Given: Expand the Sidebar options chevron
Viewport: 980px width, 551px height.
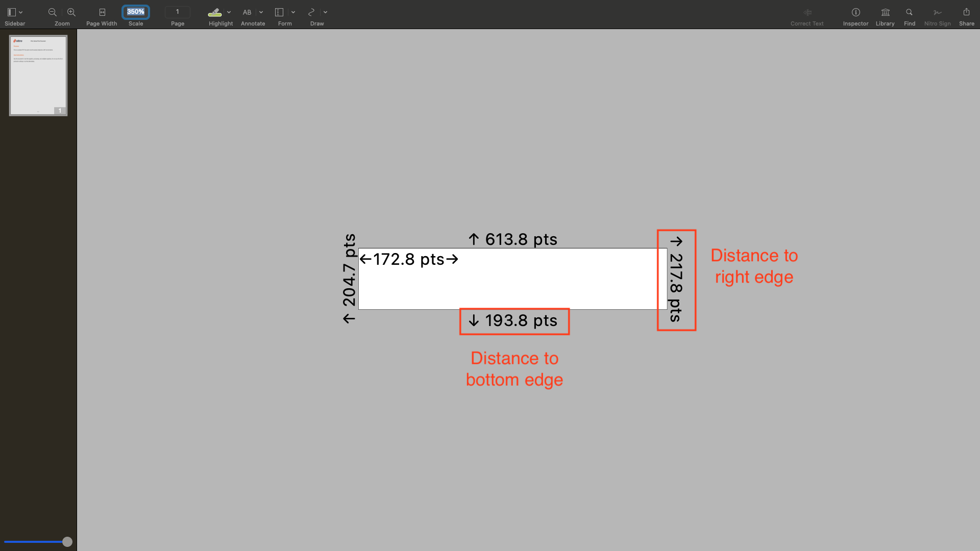Looking at the screenshot, I should [21, 12].
